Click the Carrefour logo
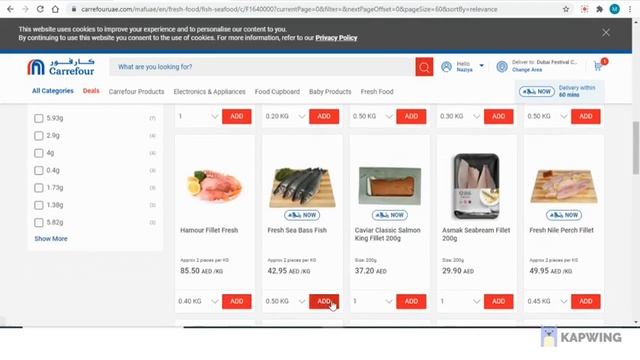Viewport: 640px width, 360px height. point(61,67)
